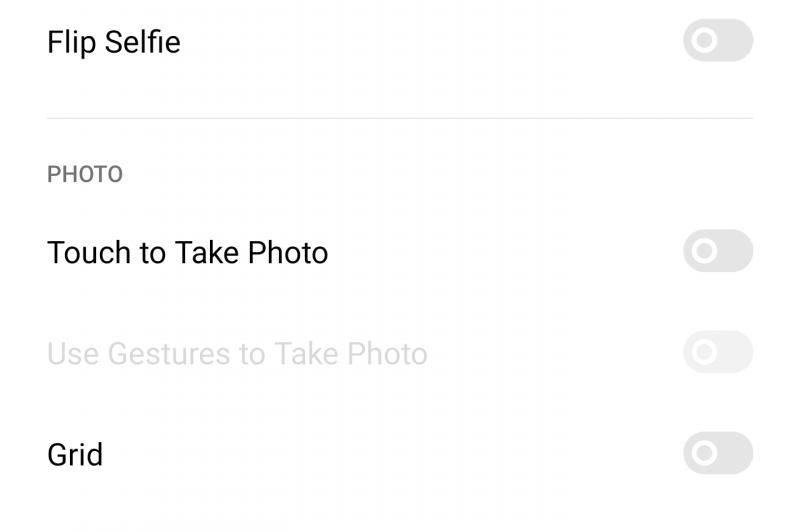Turn on the Grid switch
Screen dimensions: 800x532
tap(717, 453)
